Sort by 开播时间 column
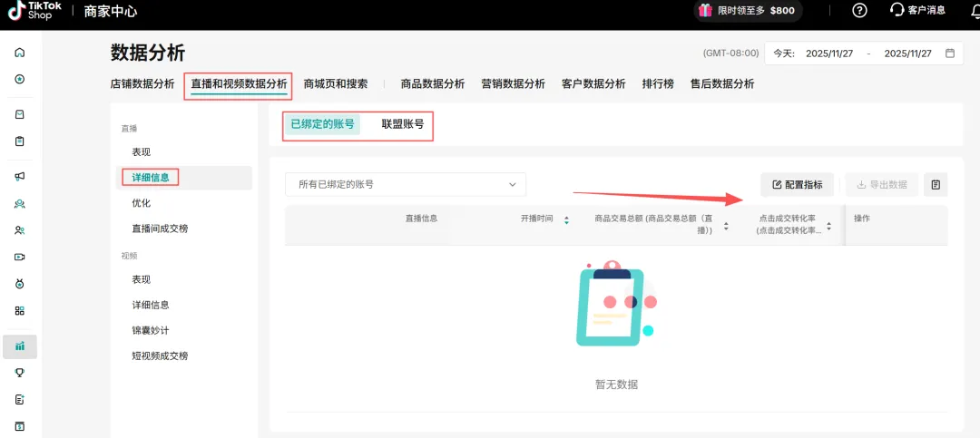This screenshot has height=438, width=980. (566, 219)
